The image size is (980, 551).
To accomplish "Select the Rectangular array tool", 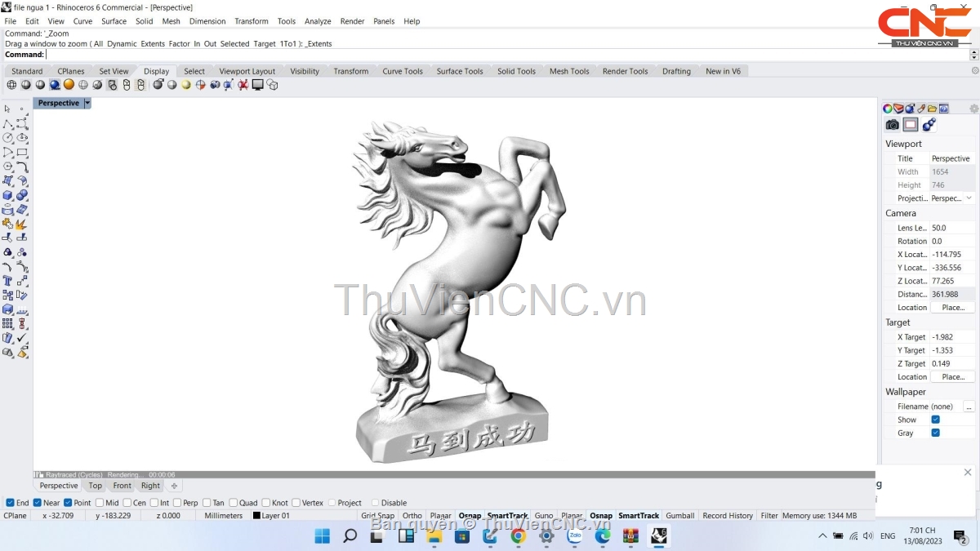I will (7, 323).
